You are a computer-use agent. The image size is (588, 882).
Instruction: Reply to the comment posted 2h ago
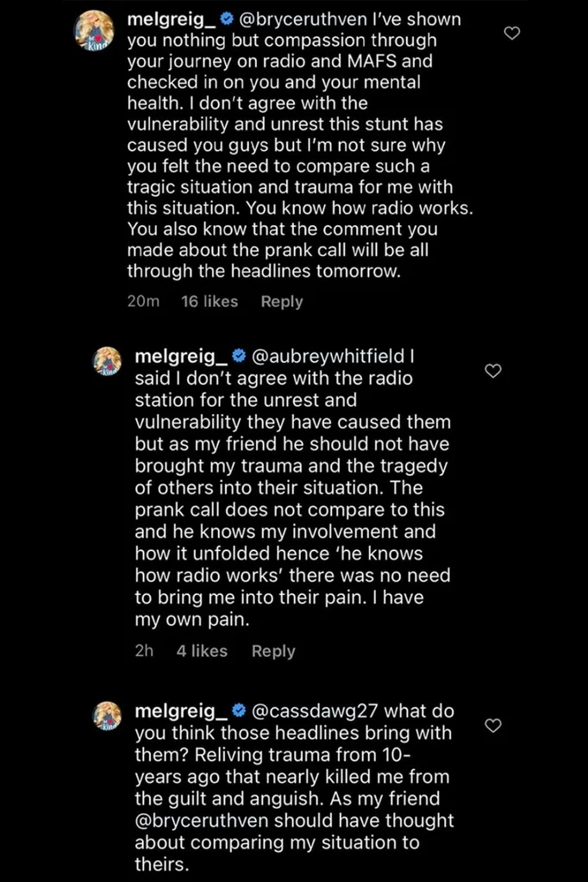(273, 652)
